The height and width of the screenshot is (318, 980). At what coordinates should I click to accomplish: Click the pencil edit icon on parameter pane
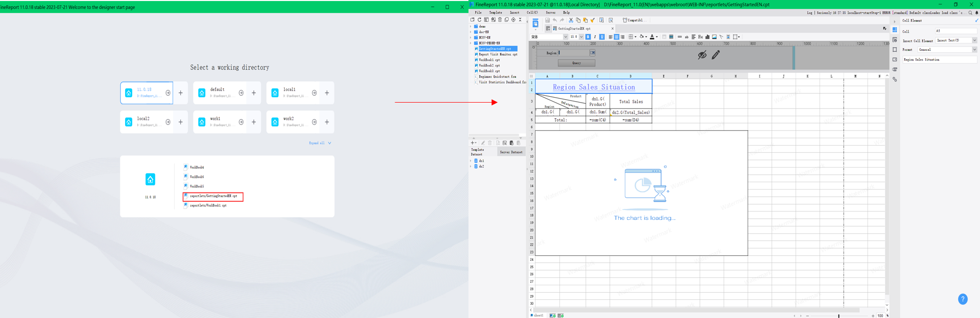tap(716, 55)
